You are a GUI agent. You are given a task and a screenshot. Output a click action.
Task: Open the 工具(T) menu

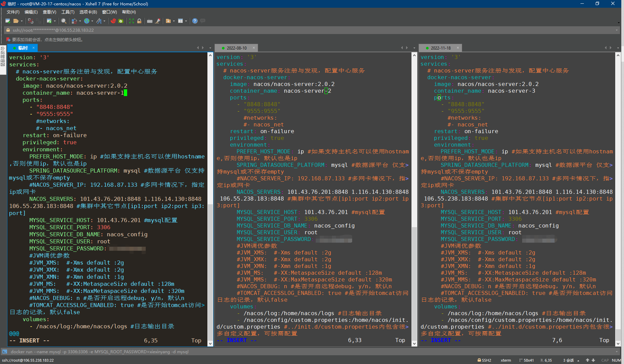tap(68, 12)
